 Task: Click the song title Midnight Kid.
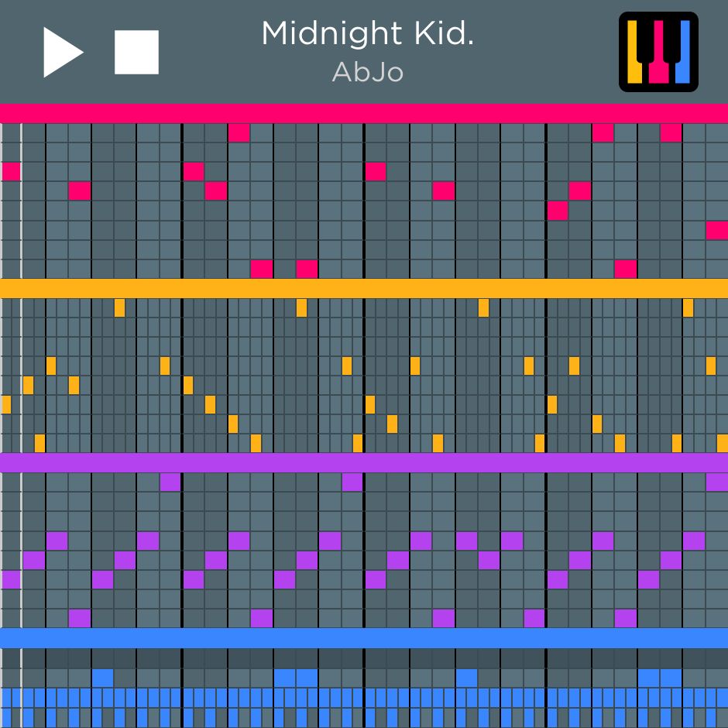click(x=367, y=33)
